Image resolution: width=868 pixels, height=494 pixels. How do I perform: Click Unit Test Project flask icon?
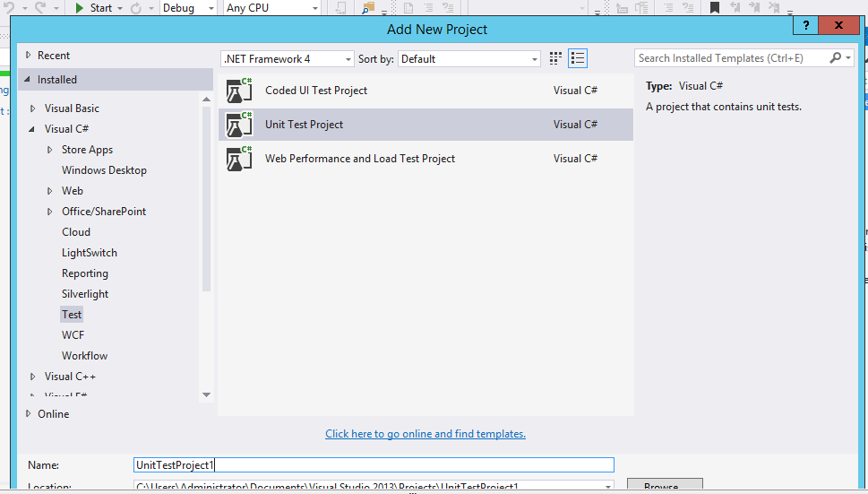pos(238,125)
